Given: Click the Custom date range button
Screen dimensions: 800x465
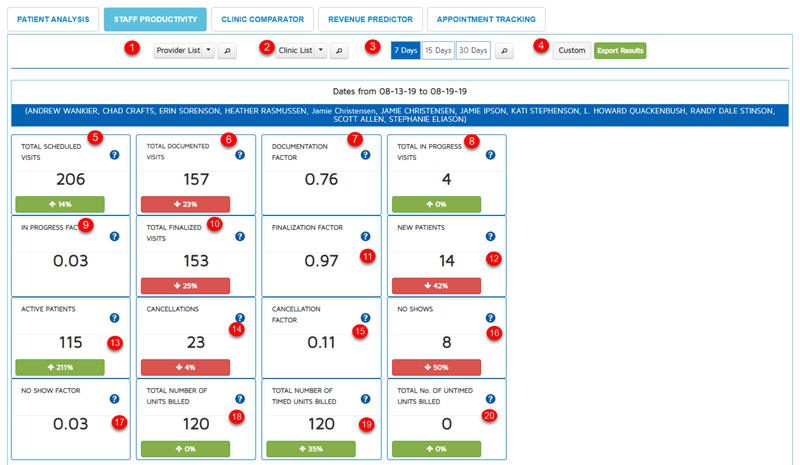Looking at the screenshot, I should coord(572,50).
